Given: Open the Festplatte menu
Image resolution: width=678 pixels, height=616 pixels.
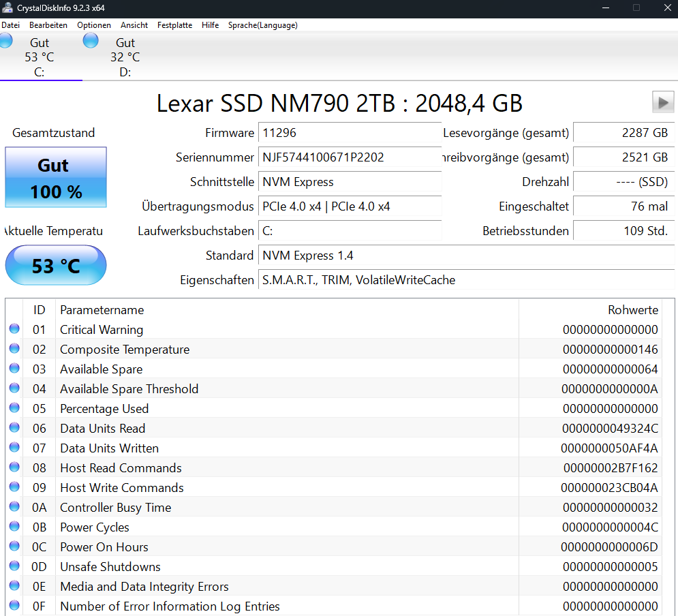Looking at the screenshot, I should click(x=174, y=25).
